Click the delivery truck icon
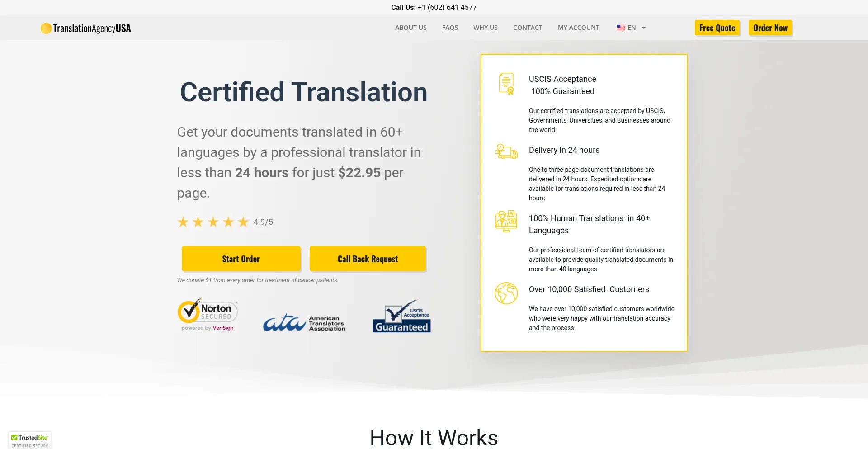 [506, 151]
